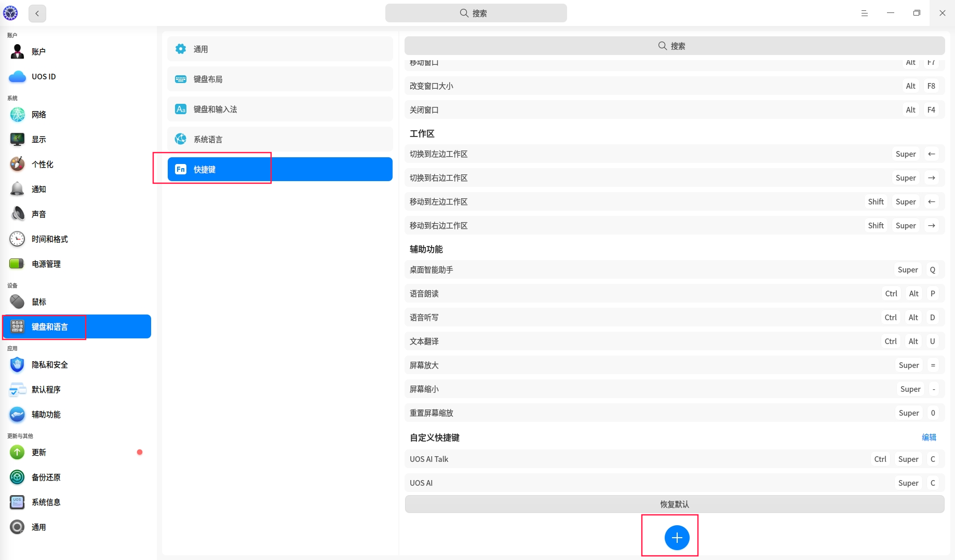Open Personalization palette icon
Screen dimensions: 955x560
(17, 165)
